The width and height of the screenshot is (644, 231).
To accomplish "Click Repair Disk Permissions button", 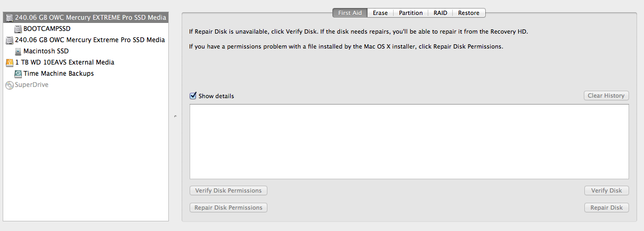I will coord(229,208).
